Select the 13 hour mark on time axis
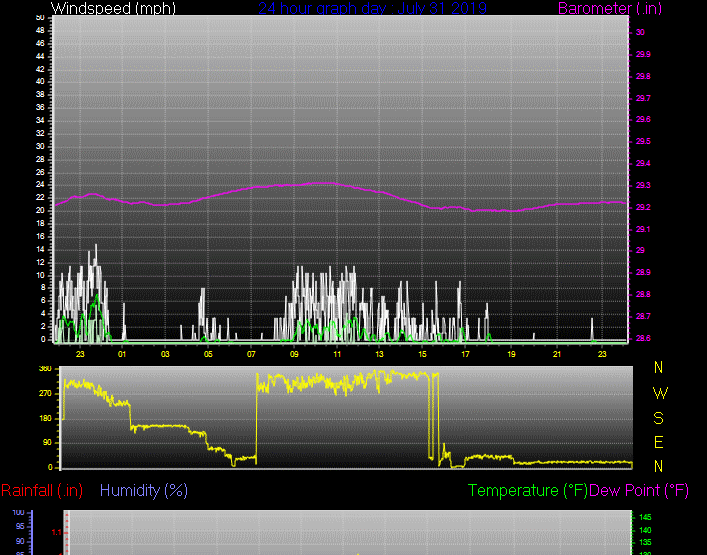Screen dimensions: 707x555 click(x=380, y=354)
